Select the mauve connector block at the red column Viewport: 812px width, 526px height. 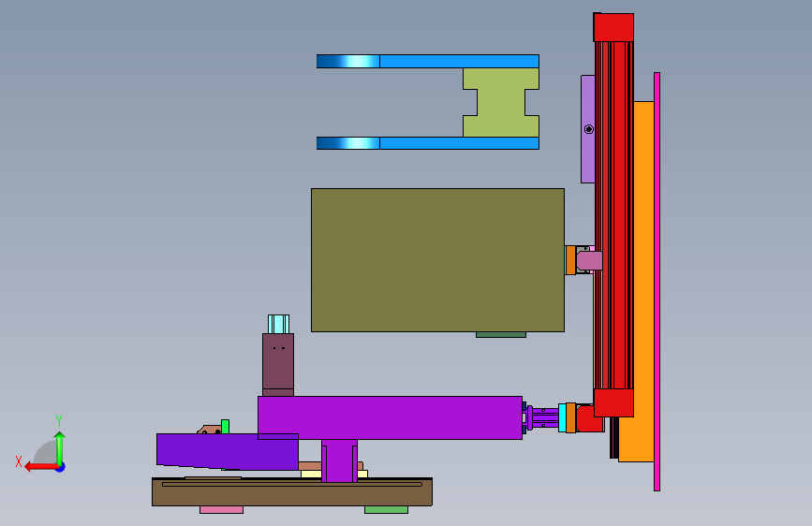coord(589,260)
